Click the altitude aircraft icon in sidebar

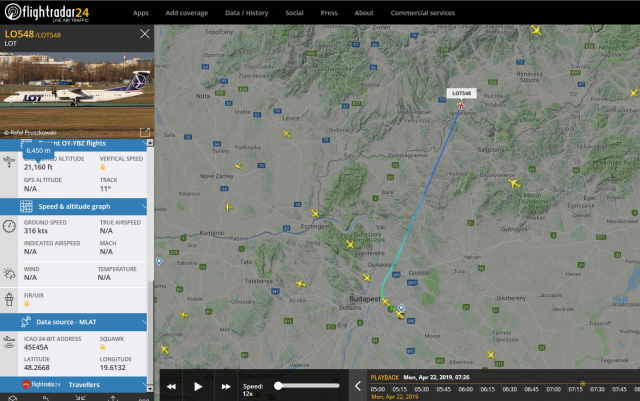tap(9, 162)
